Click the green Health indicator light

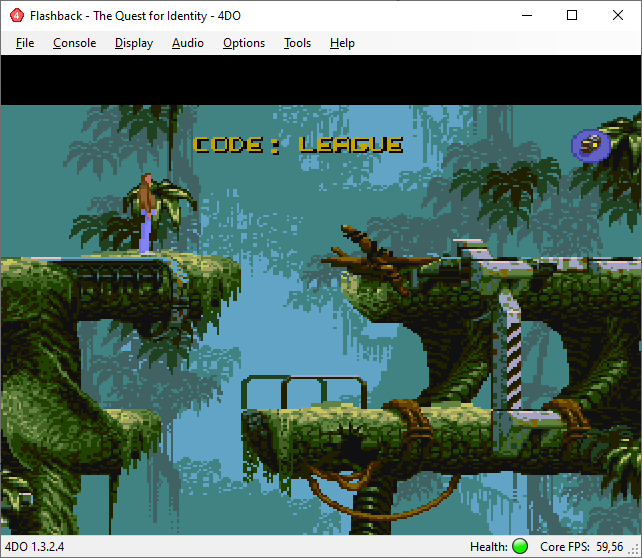point(520,547)
